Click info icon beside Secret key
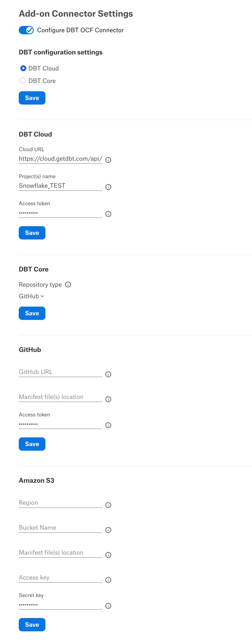The height and width of the screenshot is (644, 252). pyautogui.click(x=108, y=606)
